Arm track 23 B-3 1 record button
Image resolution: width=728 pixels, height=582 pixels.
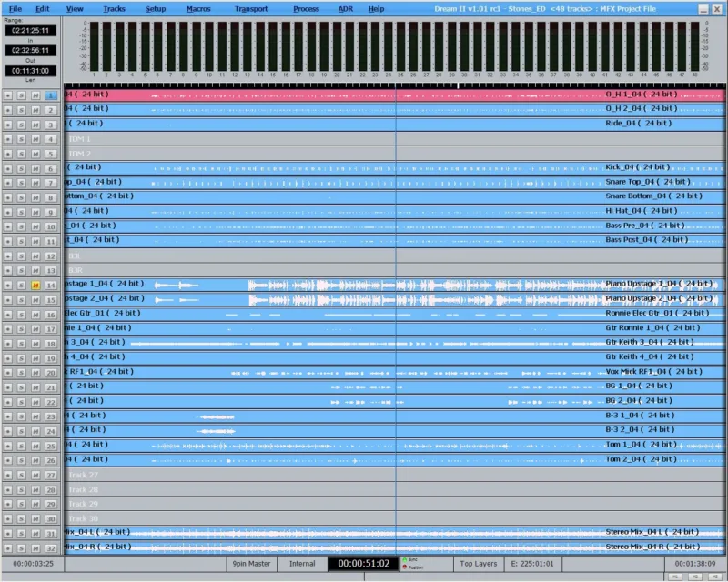click(8, 416)
